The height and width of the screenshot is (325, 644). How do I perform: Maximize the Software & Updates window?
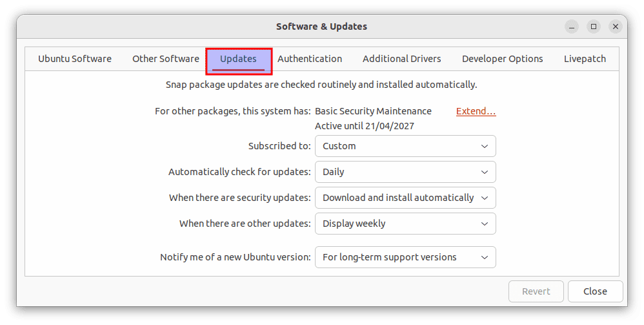pyautogui.click(x=594, y=26)
